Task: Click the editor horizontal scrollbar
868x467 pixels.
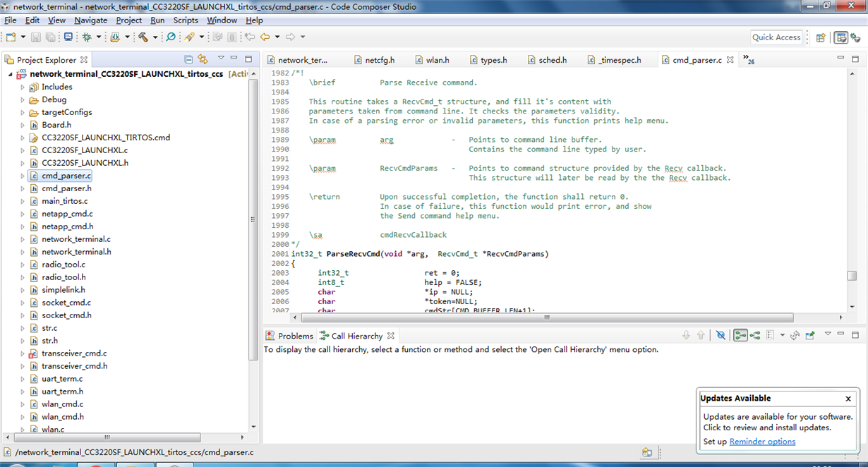Action: (545, 317)
